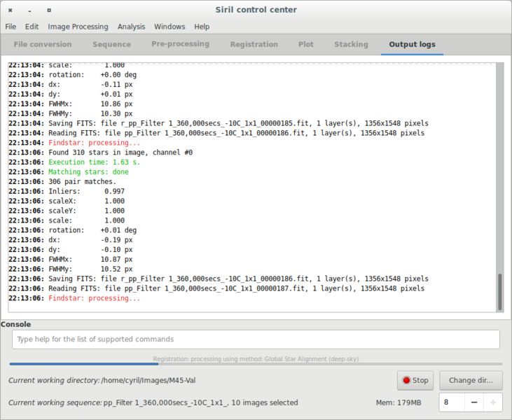Switch to the File conversion tab
Viewport: 512px width, 420px height.
point(43,44)
